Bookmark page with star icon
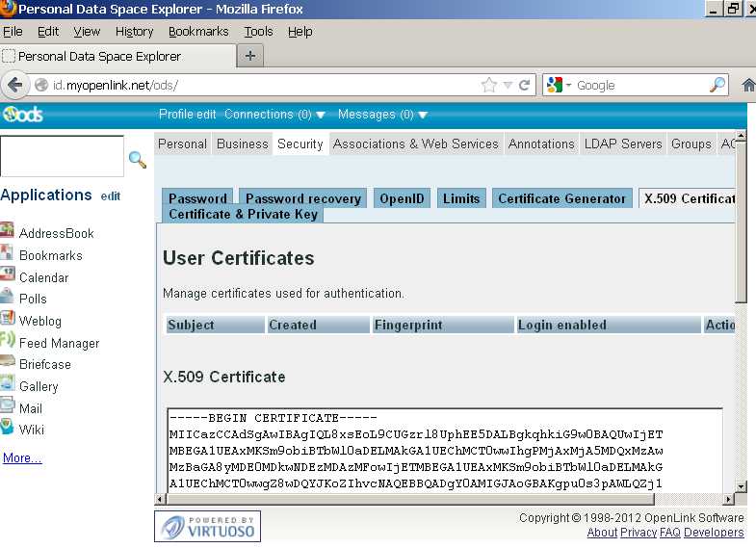 [x=489, y=85]
